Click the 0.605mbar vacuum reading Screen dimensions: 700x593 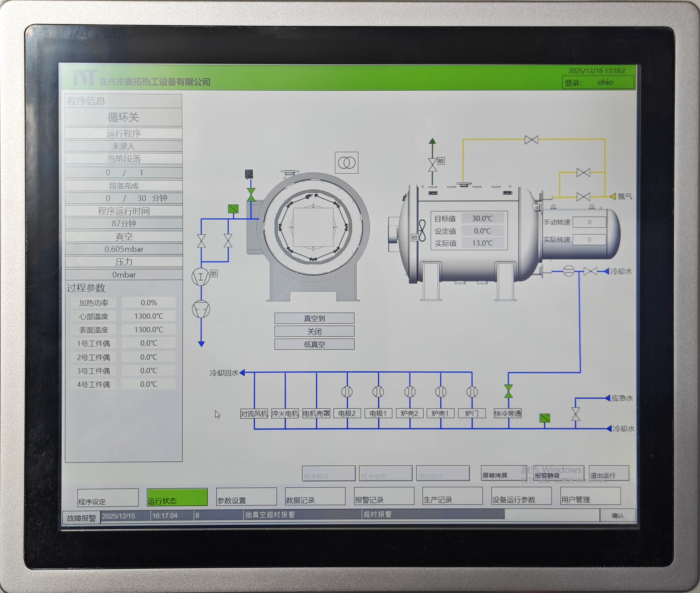coord(124,249)
